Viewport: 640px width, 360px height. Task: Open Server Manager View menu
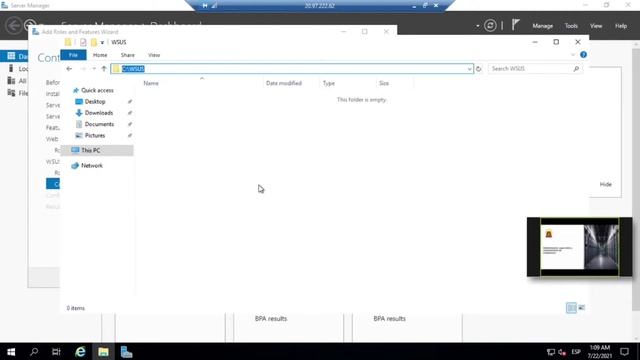click(596, 26)
